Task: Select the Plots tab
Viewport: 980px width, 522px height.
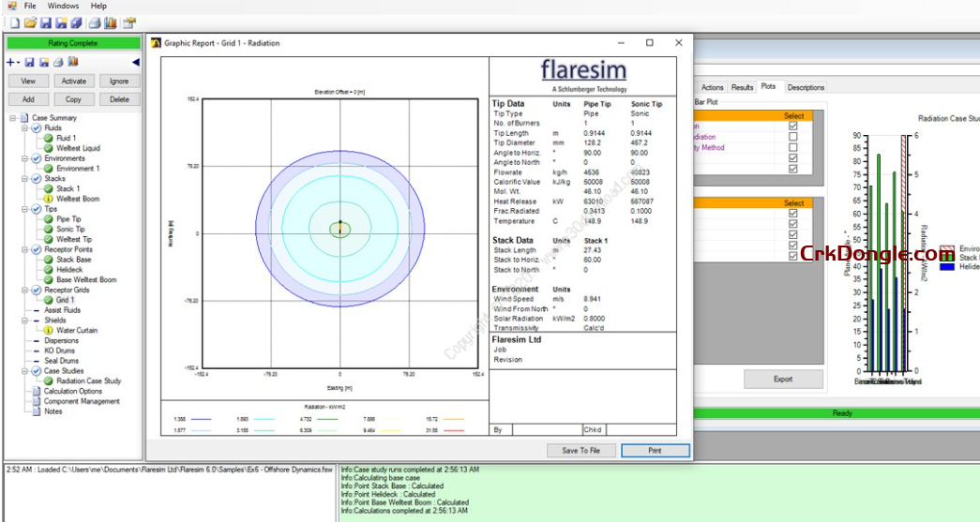Action: pyautogui.click(x=768, y=87)
